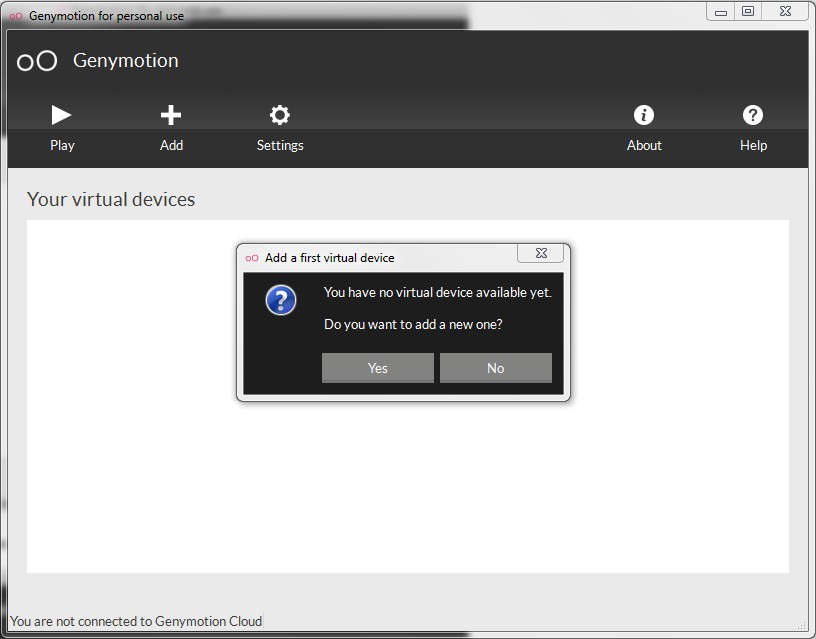Click the Settings label in the toolbar

click(x=280, y=145)
